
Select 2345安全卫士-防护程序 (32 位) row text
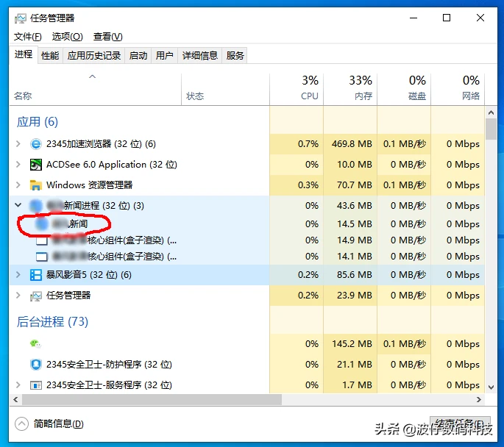[109, 365]
